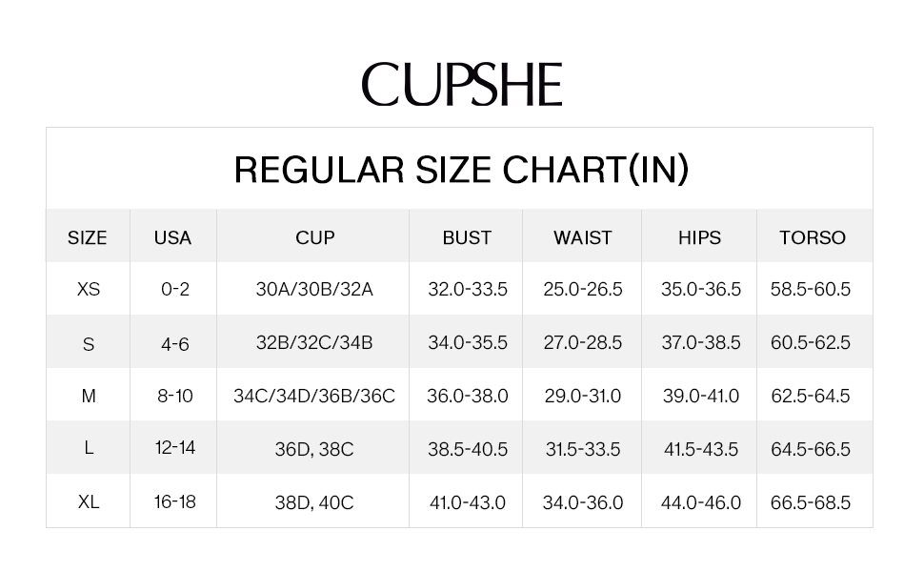Select the CUP column header

pyautogui.click(x=314, y=237)
